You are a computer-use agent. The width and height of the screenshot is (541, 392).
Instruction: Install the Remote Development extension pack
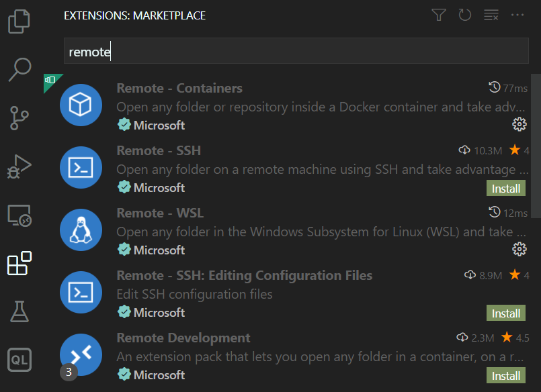point(505,375)
